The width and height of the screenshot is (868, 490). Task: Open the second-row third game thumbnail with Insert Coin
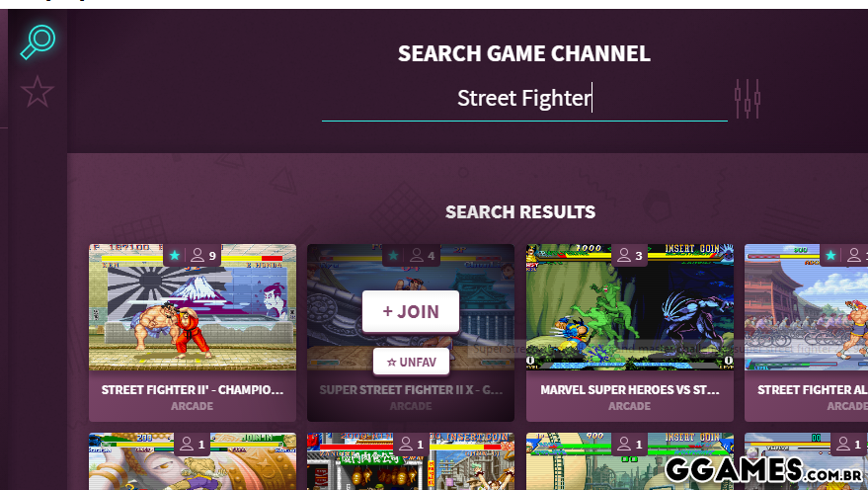[x=629, y=461]
